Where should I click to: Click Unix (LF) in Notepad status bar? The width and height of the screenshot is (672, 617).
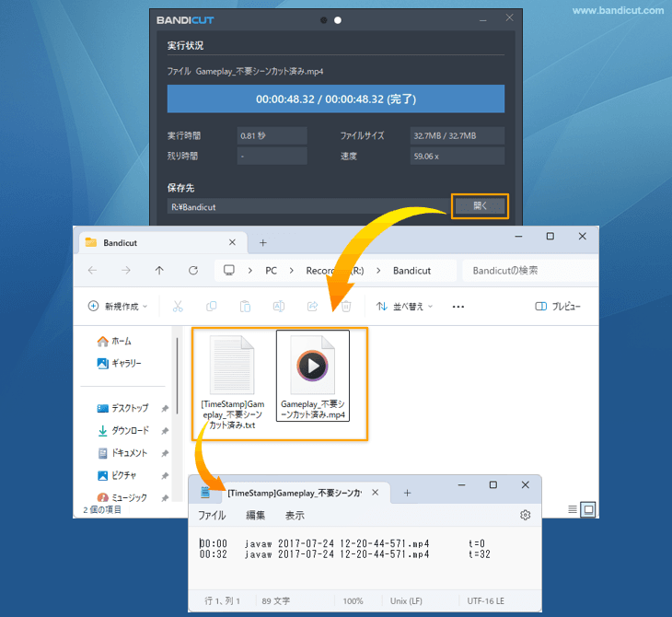click(x=406, y=601)
